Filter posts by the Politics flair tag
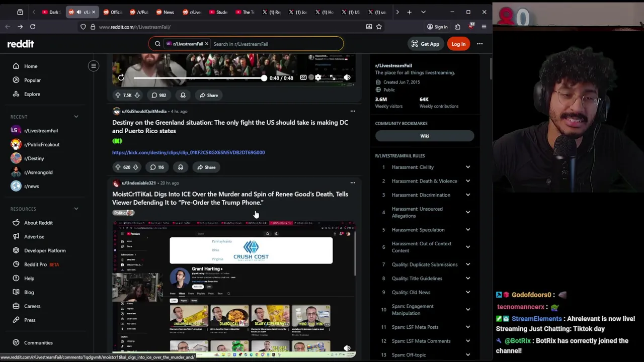This screenshot has width=644, height=362. coord(123,213)
